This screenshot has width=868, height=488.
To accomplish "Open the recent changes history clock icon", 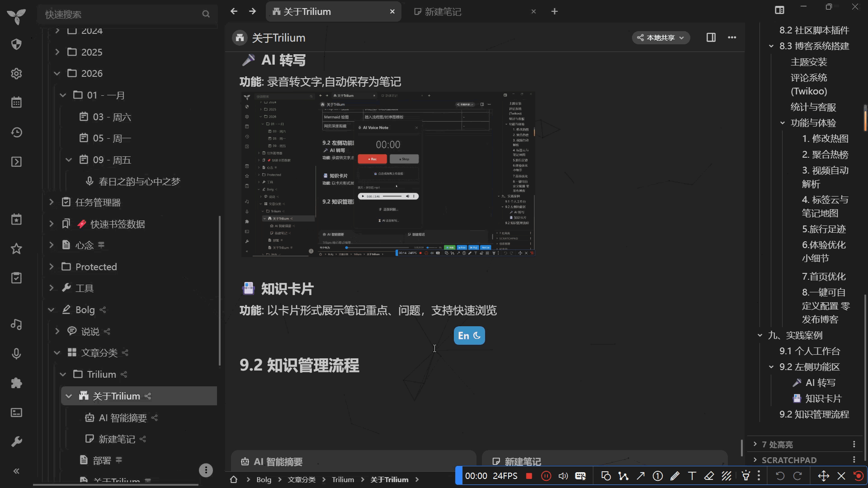I will pos(16,132).
